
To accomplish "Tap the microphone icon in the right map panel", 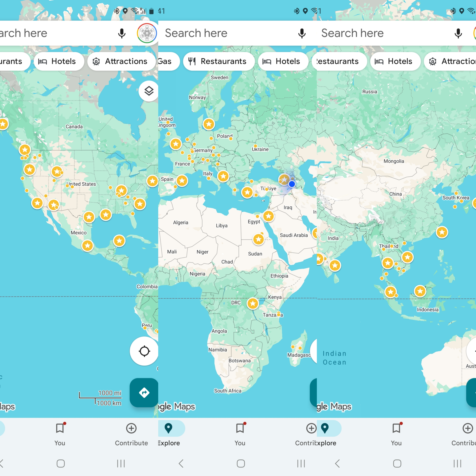I will (458, 33).
